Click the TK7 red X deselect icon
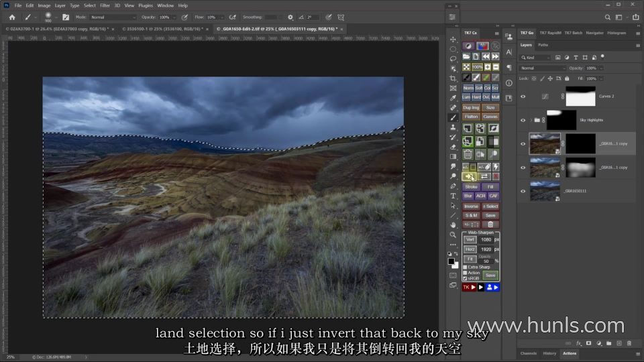This screenshot has height=362, width=644. [x=496, y=176]
